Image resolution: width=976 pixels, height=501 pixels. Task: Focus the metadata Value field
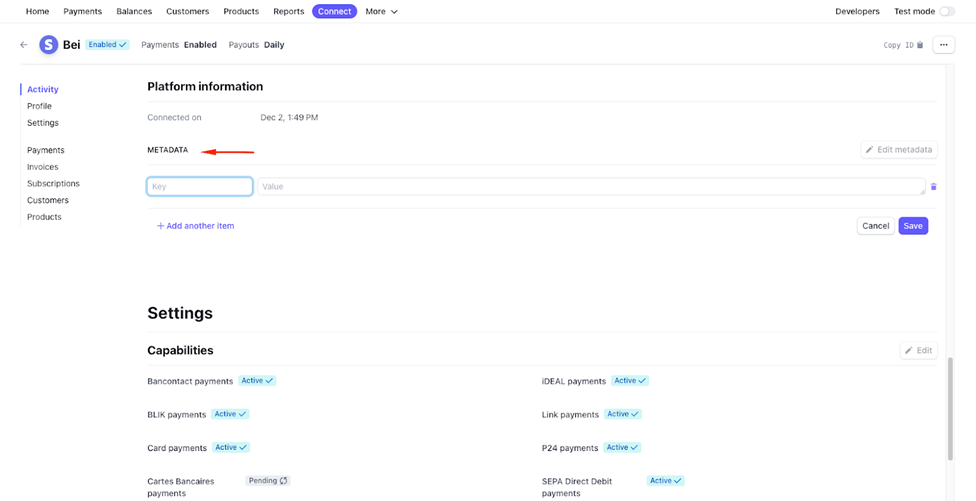(x=591, y=187)
